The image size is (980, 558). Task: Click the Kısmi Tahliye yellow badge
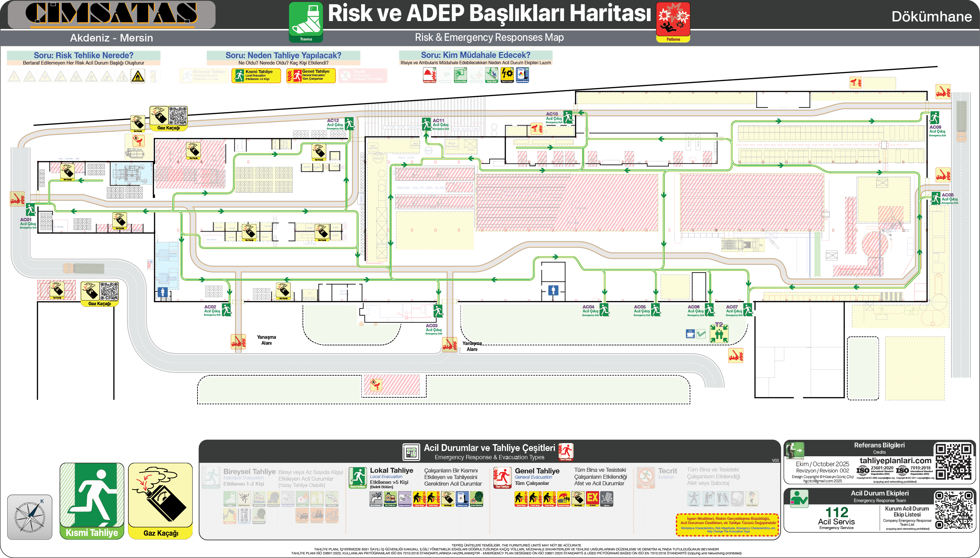pyautogui.click(x=256, y=75)
